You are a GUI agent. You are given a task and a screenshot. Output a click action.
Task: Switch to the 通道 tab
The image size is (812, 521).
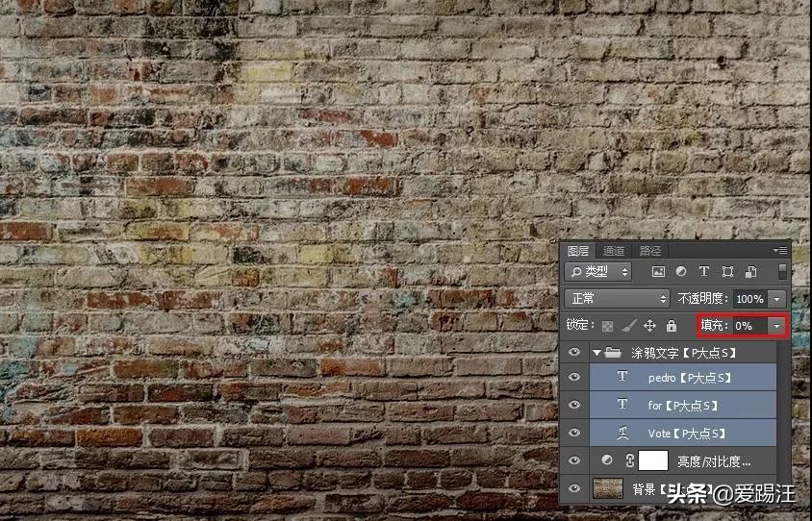614,251
